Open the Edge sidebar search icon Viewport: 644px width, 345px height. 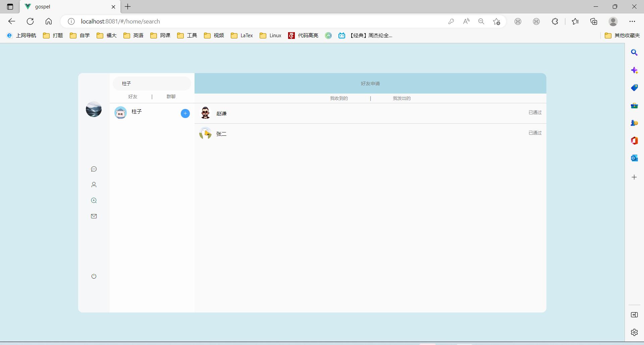point(634,53)
